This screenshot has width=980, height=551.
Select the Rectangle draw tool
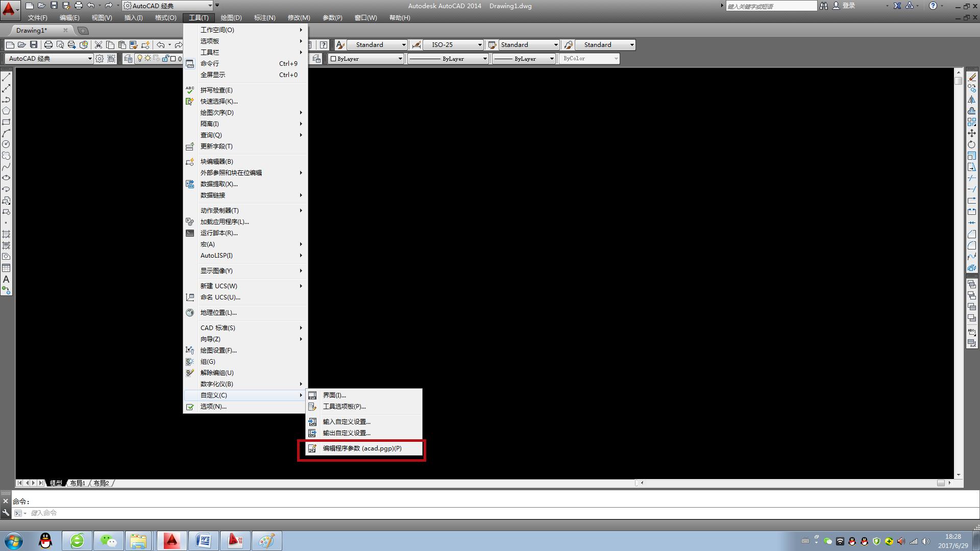pyautogui.click(x=6, y=122)
